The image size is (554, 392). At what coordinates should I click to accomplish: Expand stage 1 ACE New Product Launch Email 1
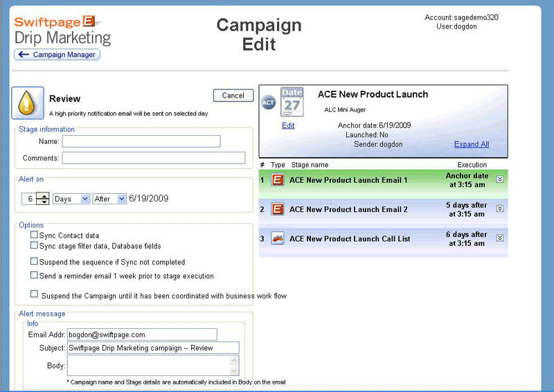pyautogui.click(x=499, y=179)
